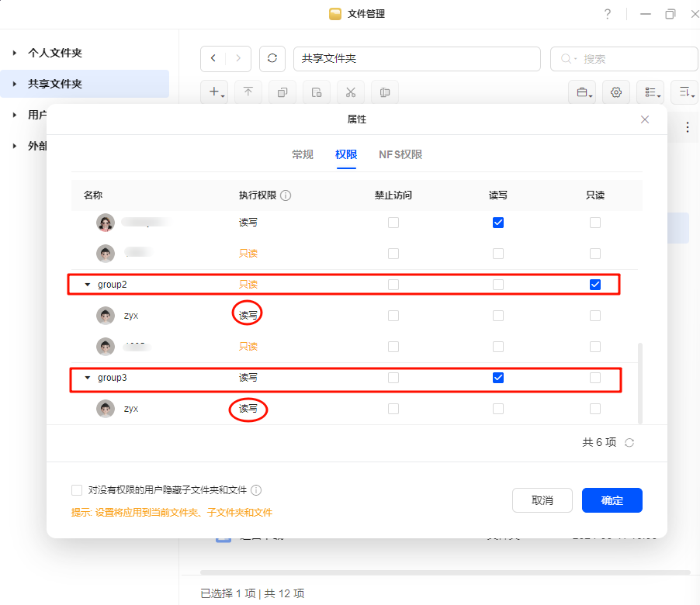The width and height of the screenshot is (700, 605).
Task: Click the upload arrow icon
Action: (248, 92)
